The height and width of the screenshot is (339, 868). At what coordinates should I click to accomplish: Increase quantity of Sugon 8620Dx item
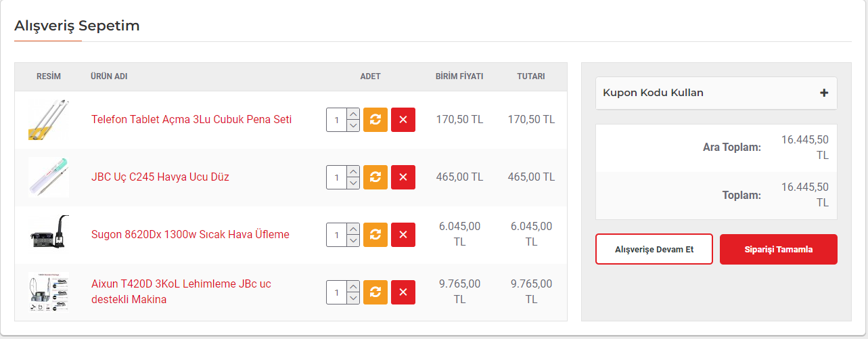[352, 229]
